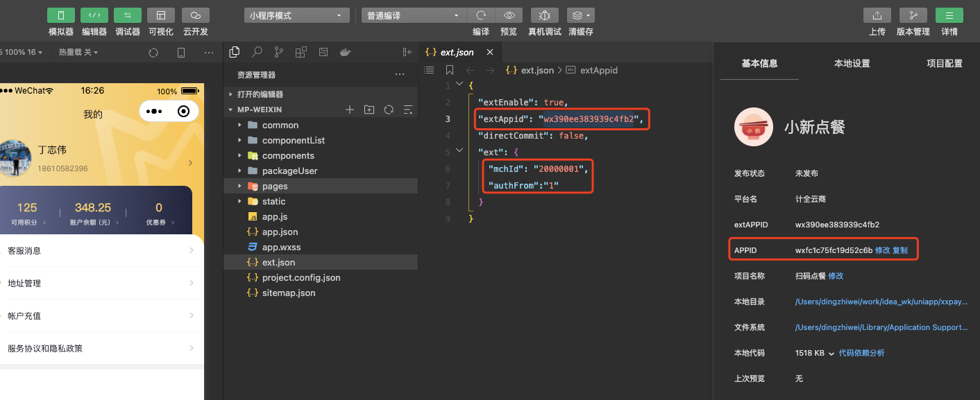Image resolution: width=980 pixels, height=400 pixels.
Task: Open 版本管理 version management
Action: pyautogui.click(x=913, y=15)
